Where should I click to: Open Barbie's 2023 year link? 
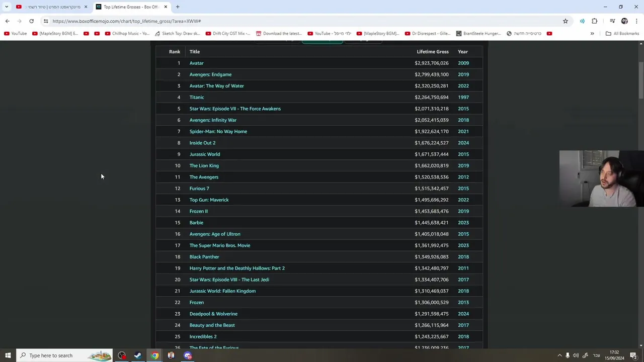coord(463,223)
